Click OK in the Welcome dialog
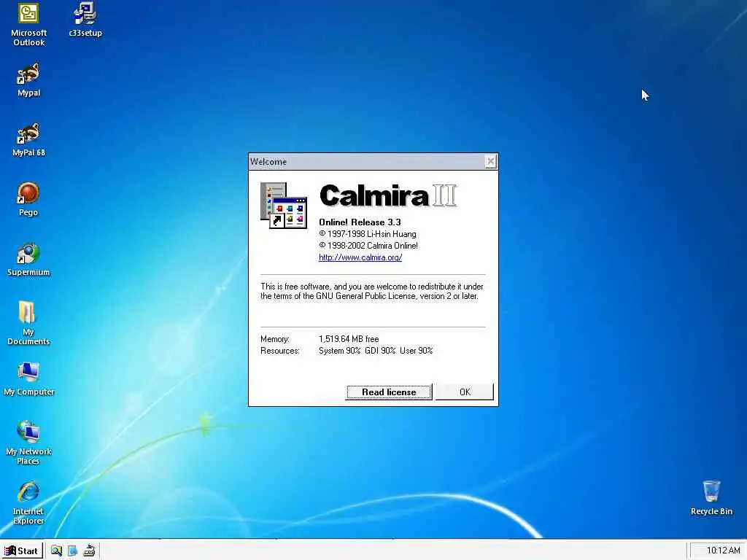 465,392
